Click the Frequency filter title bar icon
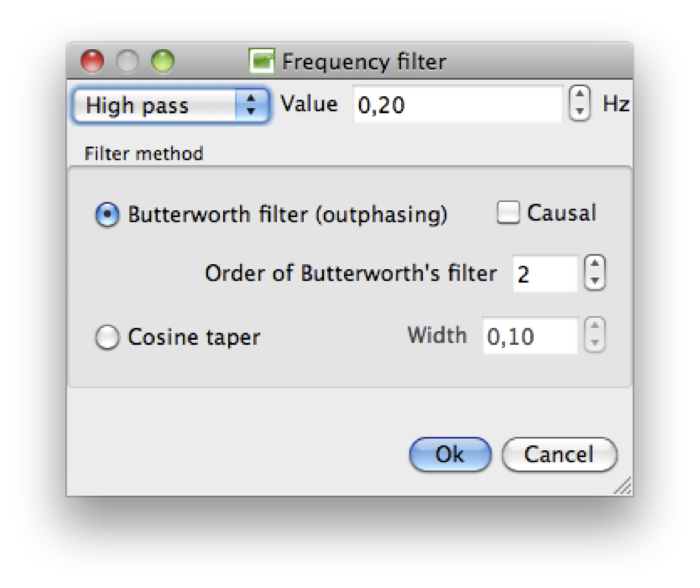 tap(262, 62)
